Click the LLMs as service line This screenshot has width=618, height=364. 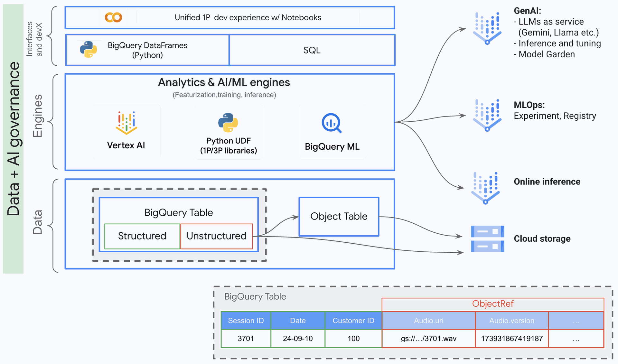(x=549, y=22)
